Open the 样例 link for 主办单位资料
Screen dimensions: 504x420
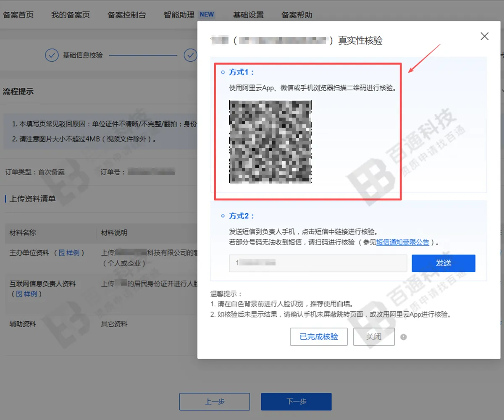[x=69, y=253]
